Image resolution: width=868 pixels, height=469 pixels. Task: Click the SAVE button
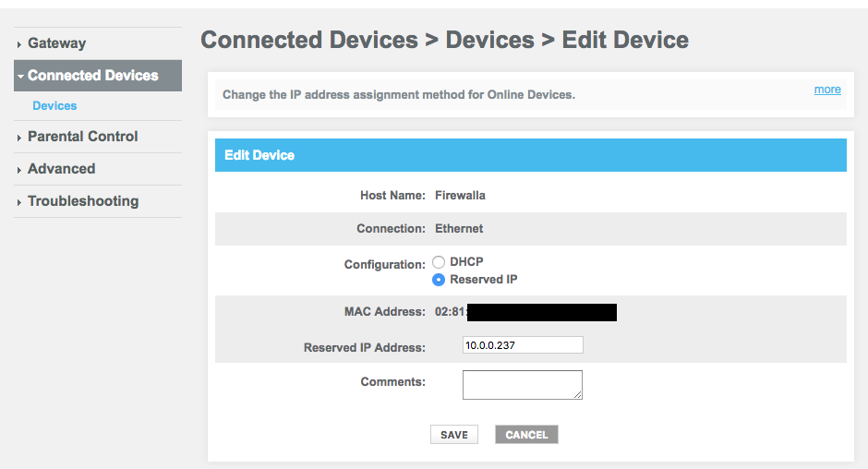coord(454,435)
